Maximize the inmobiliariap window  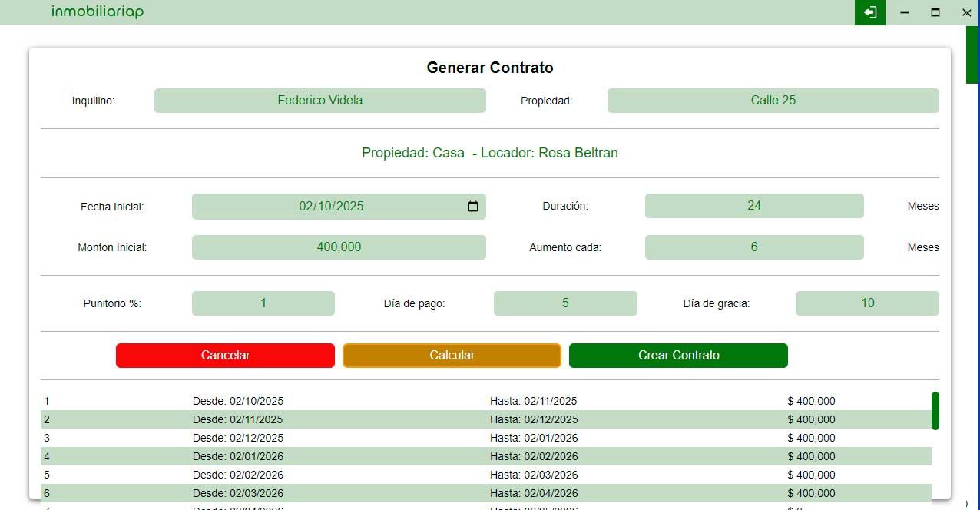point(935,12)
